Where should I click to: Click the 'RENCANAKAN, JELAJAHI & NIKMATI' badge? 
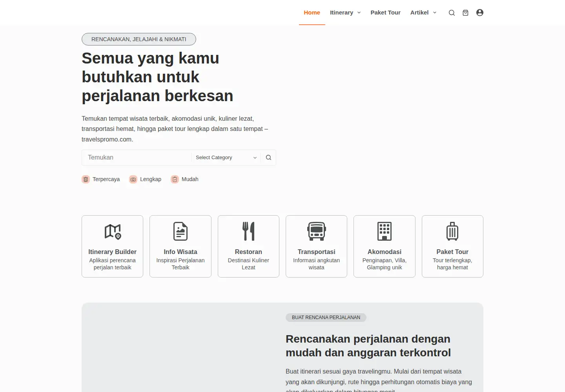click(x=139, y=39)
